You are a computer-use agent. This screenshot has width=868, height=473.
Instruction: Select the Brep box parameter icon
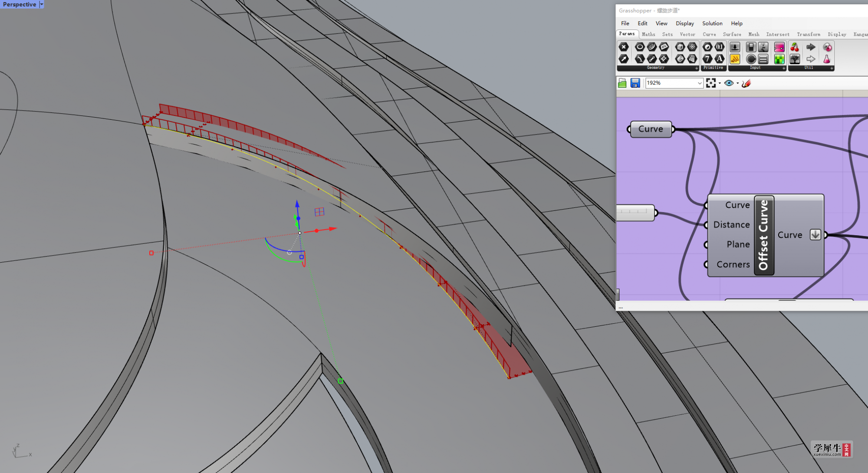pyautogui.click(x=680, y=47)
